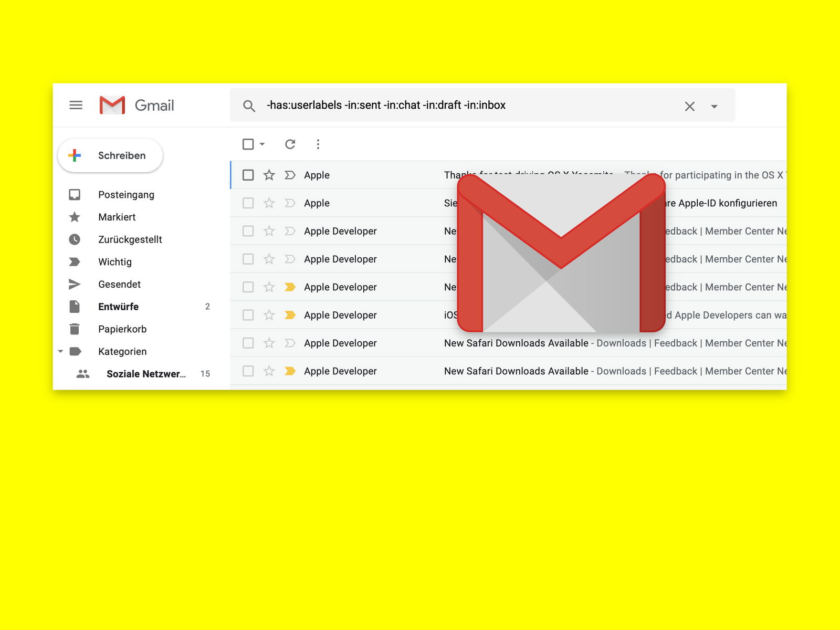Star the iOS Apple Developer email

[269, 315]
